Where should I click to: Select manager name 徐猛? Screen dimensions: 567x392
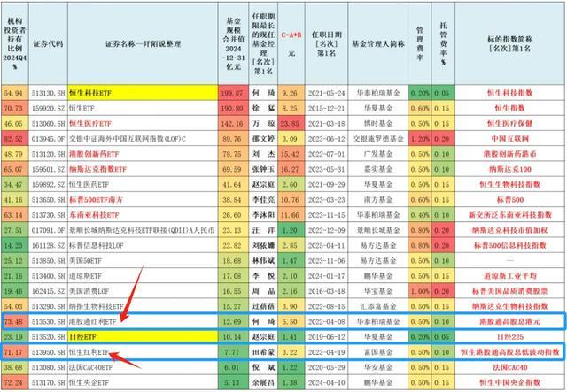[x=263, y=108]
